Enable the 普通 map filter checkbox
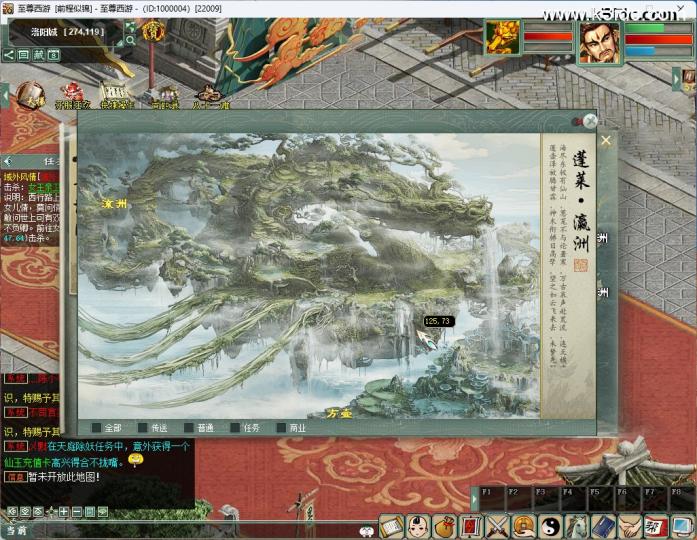This screenshot has height=540, width=697. [189, 428]
